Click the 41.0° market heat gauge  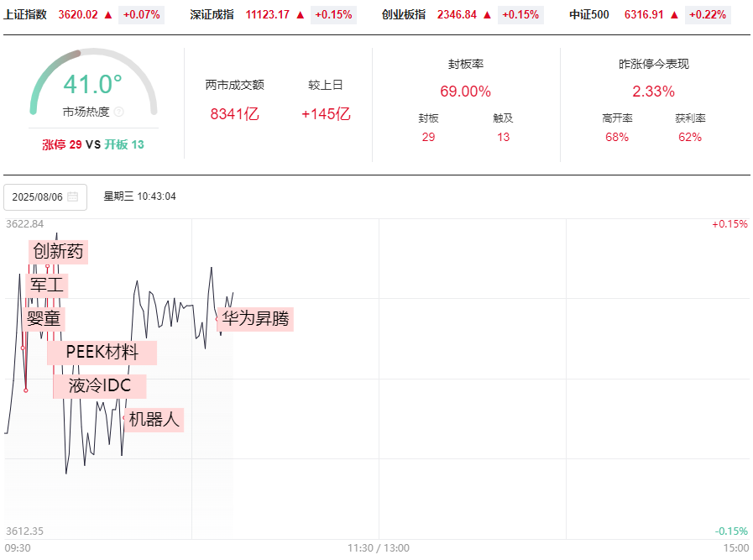92,84
